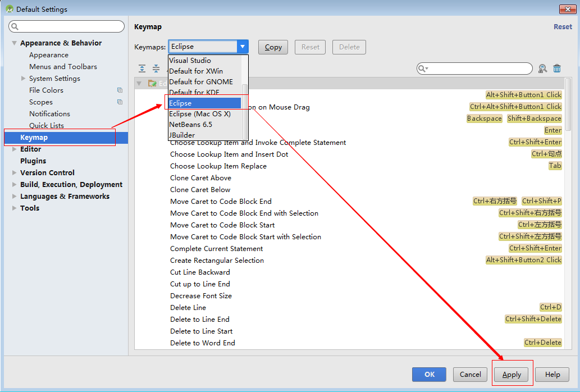The height and width of the screenshot is (392, 580).
Task: Click the Expand All icon above the action tree
Action: pyautogui.click(x=142, y=69)
